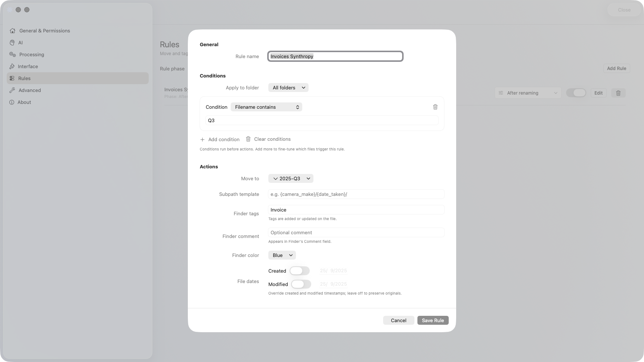Open the About section in the sidebar
Screen dimensions: 644x362
24,102
